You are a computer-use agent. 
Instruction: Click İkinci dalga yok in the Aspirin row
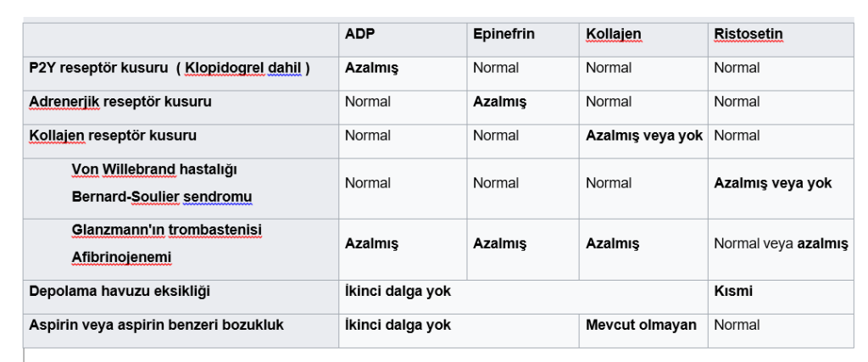pyautogui.click(x=398, y=325)
